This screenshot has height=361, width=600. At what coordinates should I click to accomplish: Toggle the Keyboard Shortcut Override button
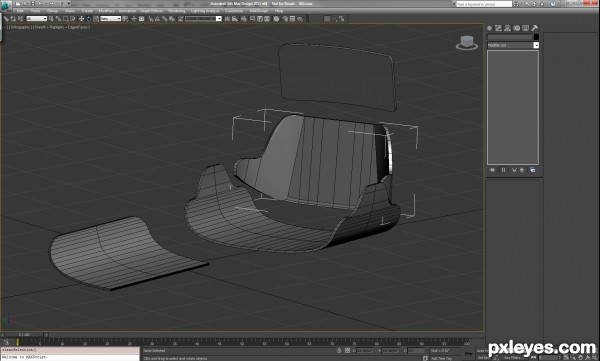(142, 18)
